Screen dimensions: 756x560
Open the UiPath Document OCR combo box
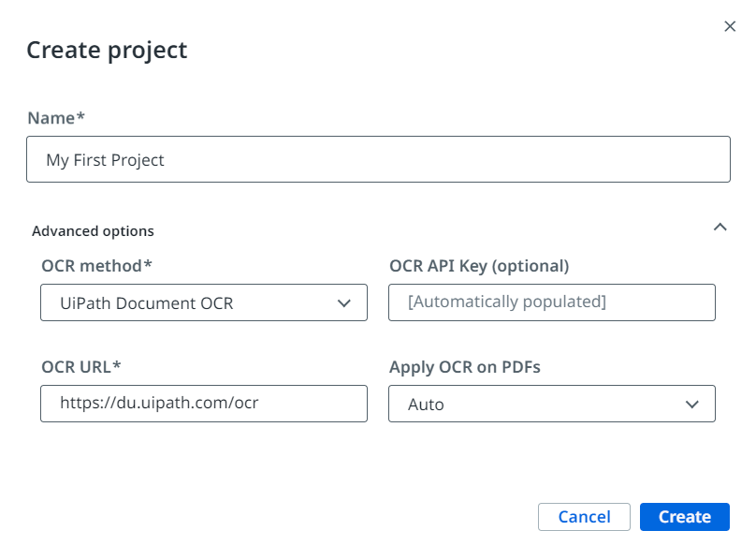203,303
